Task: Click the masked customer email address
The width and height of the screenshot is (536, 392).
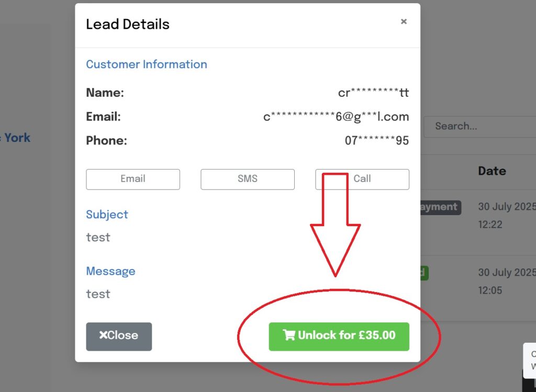Action: 336,117
